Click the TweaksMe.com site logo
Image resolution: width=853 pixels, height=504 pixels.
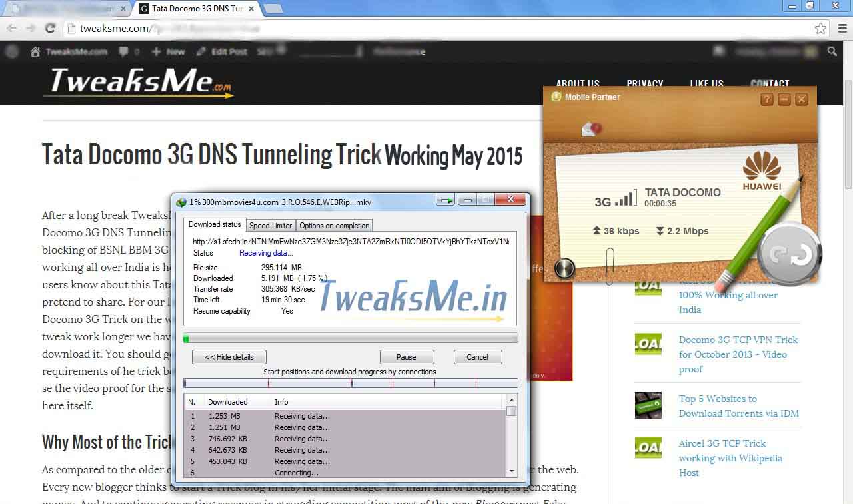tap(138, 83)
